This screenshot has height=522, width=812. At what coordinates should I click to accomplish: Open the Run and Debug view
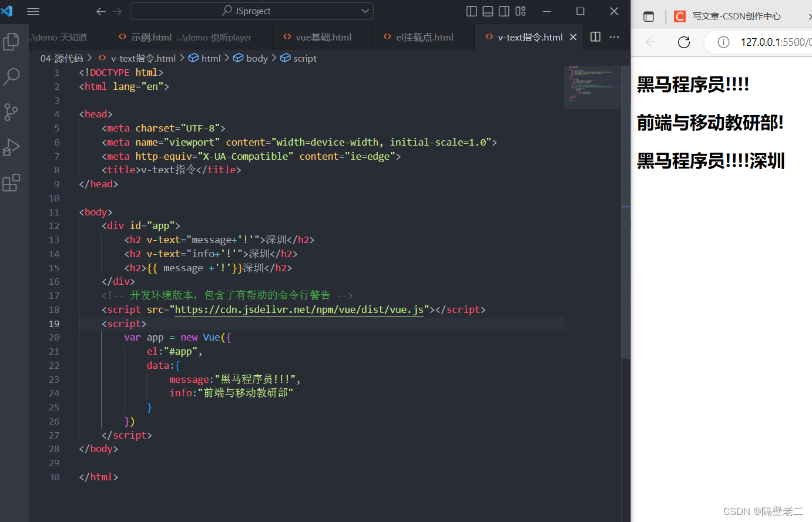click(x=11, y=147)
